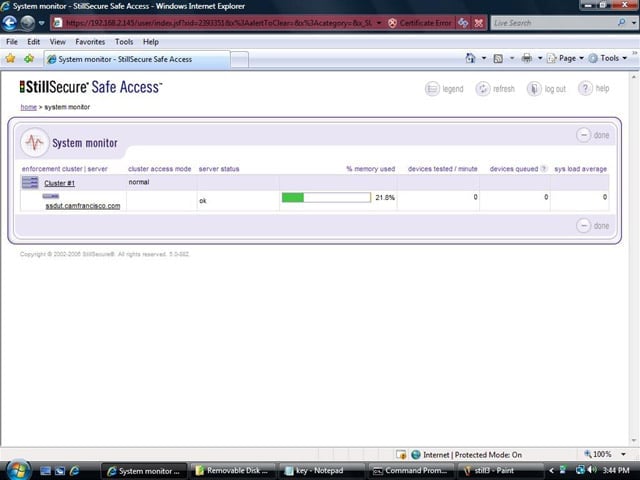Viewport: 640px width, 480px height.
Task: Open the Tools toolbar dropdown
Action: (608, 58)
